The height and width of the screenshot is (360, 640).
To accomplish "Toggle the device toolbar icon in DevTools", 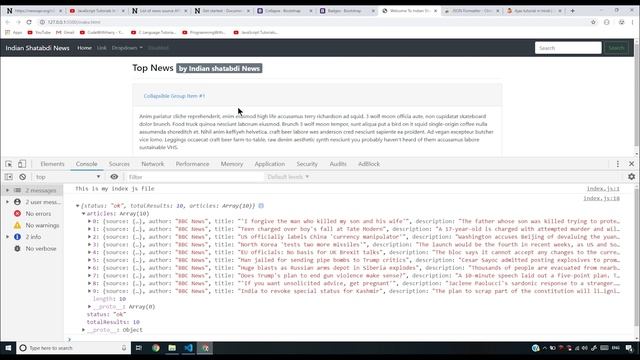I will coord(22,164).
